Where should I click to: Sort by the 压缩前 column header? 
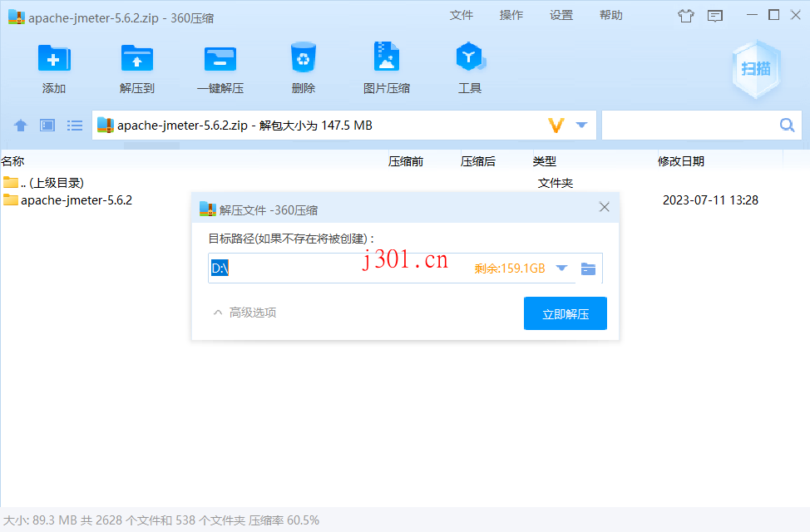click(x=406, y=161)
